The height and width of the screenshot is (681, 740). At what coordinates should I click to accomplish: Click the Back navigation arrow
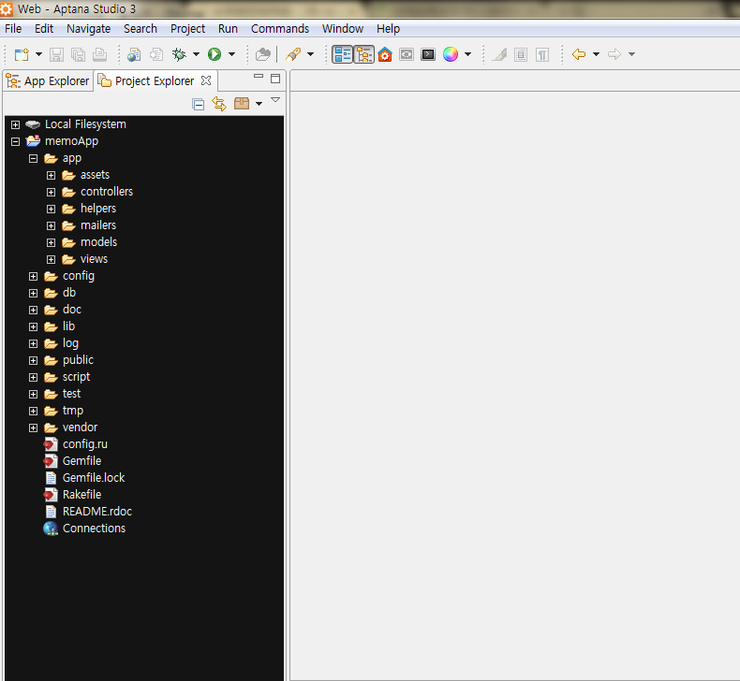coord(579,54)
